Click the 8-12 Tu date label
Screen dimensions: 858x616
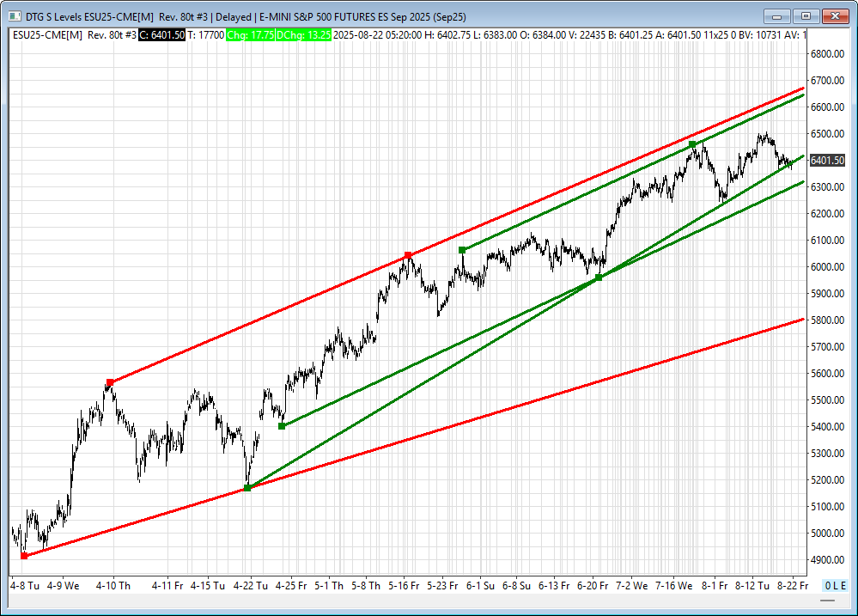tap(752, 585)
